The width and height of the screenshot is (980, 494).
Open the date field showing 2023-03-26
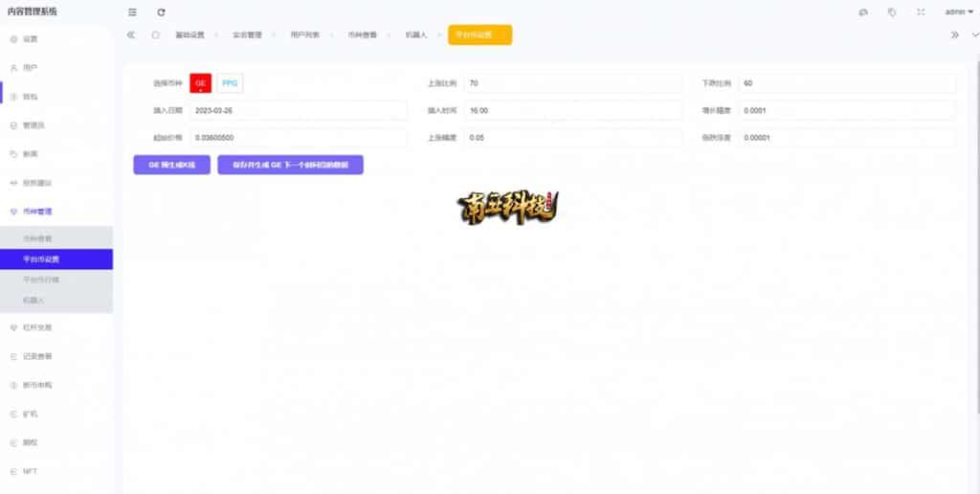coord(299,111)
